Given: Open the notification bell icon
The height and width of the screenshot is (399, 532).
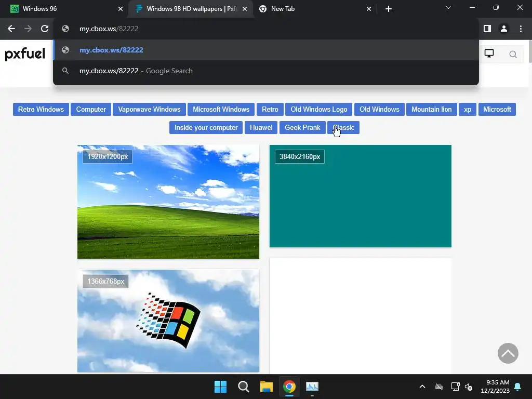Looking at the screenshot, I should tap(518, 387).
